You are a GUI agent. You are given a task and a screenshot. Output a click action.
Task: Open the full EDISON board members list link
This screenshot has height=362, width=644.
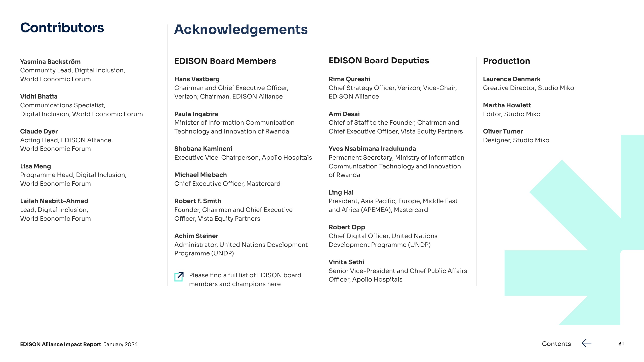point(245,280)
